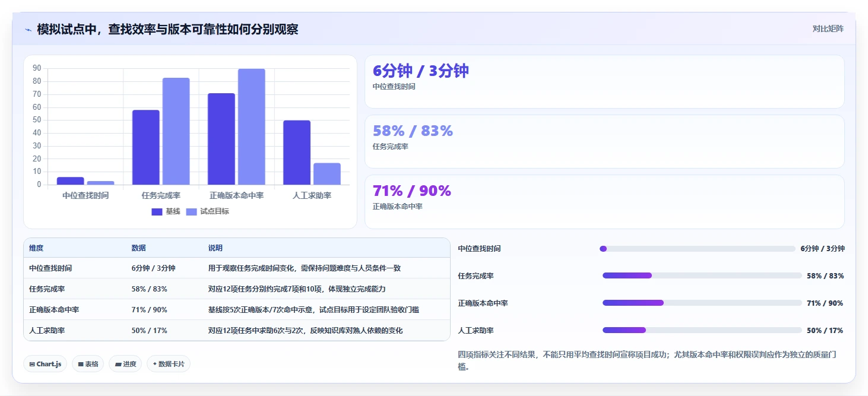The height and width of the screenshot is (396, 868).
Task: Click the table cell 50% / 17%
Action: click(x=149, y=331)
